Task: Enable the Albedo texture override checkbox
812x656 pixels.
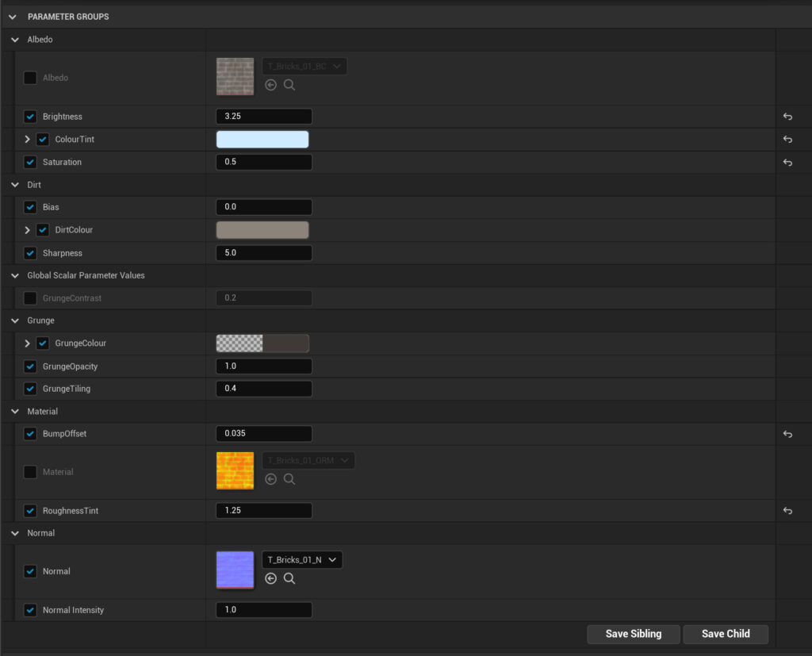Action: point(29,76)
